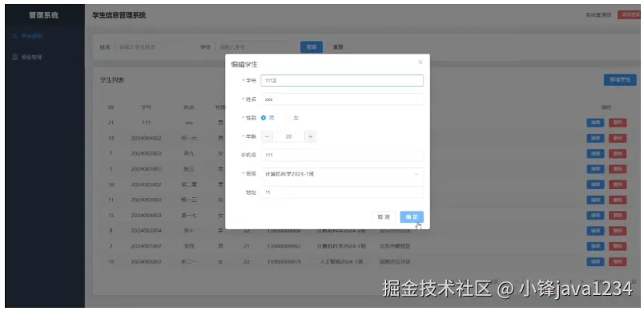Click the age value field showing 20
Screen dimensions: 644x311
tap(288, 136)
